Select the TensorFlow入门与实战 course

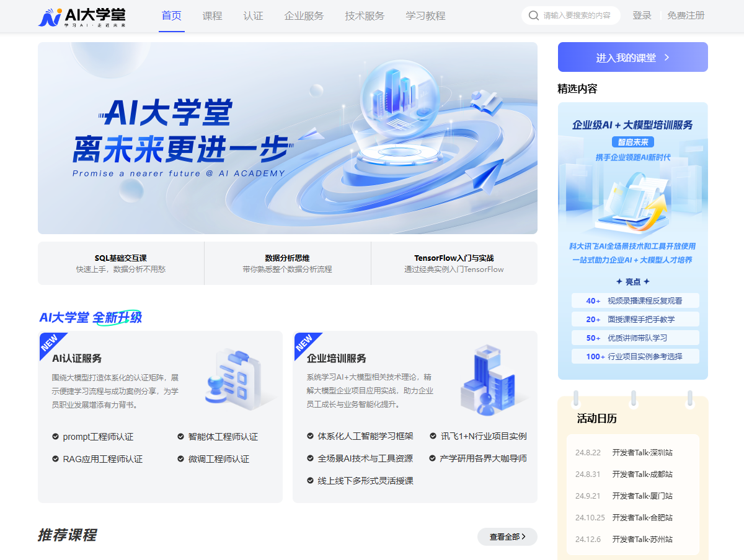(454, 263)
